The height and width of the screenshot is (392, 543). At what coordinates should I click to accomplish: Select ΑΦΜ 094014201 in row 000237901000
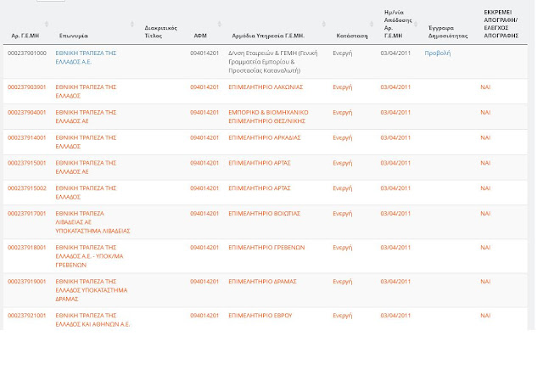pos(204,53)
